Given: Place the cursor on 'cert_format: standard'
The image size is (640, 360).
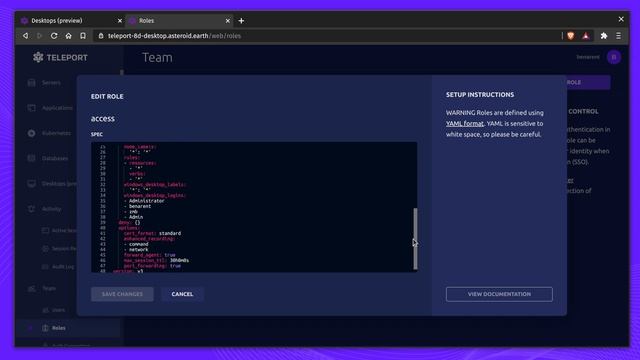Looking at the screenshot, I should point(152,233).
